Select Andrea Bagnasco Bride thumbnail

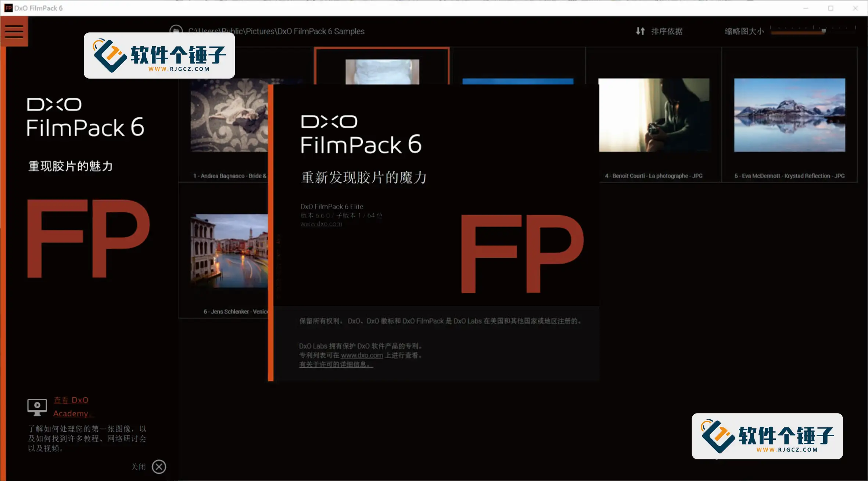229,115
